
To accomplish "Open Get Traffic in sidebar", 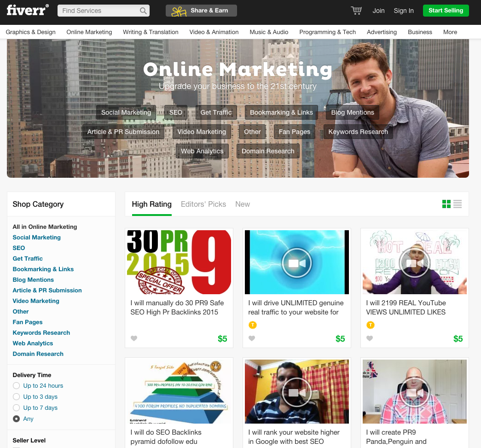I will point(28,258).
